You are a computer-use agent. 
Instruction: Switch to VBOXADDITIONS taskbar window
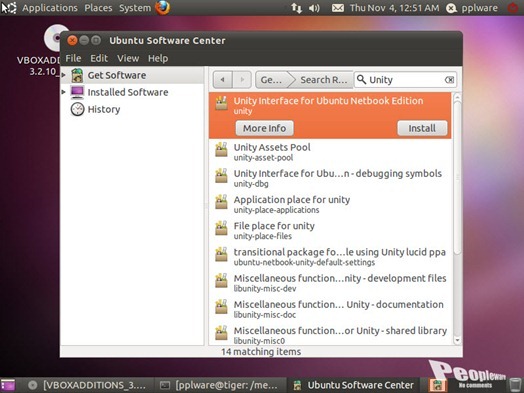point(88,385)
